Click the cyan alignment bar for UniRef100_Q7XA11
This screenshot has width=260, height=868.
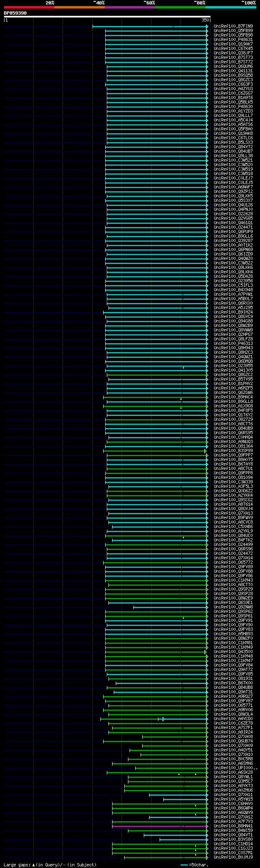pyautogui.click(x=179, y=795)
